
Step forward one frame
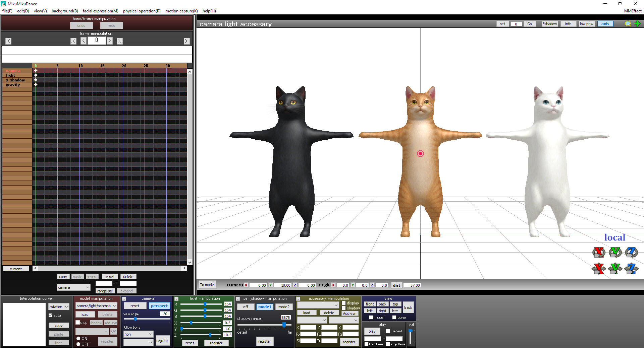click(x=109, y=41)
